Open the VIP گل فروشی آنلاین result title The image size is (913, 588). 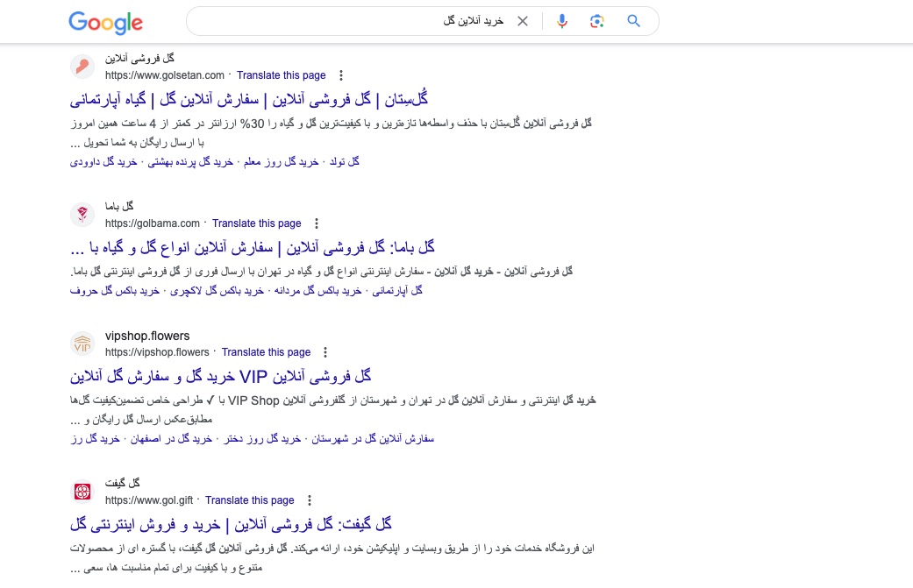[221, 376]
